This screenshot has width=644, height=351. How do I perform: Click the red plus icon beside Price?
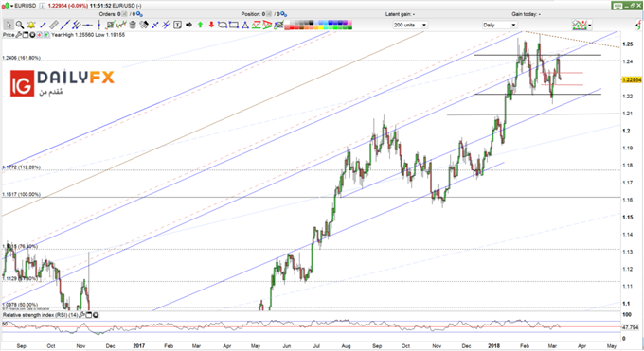[39, 35]
